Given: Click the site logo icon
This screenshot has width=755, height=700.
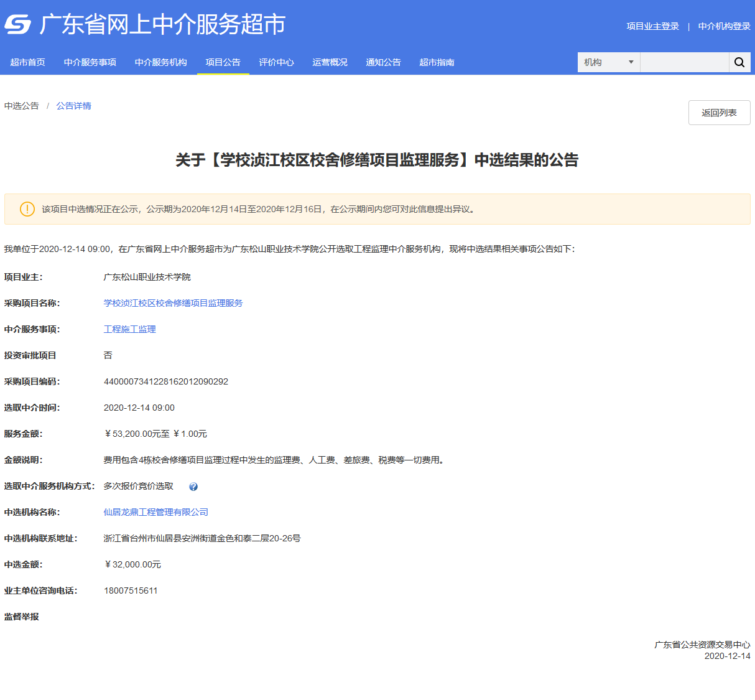Looking at the screenshot, I should click(17, 25).
